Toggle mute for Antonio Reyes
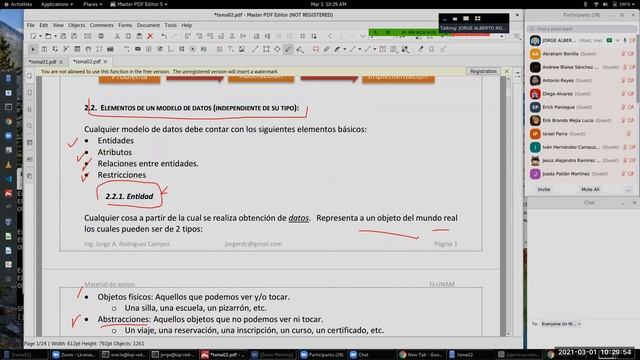 pyautogui.click(x=623, y=80)
